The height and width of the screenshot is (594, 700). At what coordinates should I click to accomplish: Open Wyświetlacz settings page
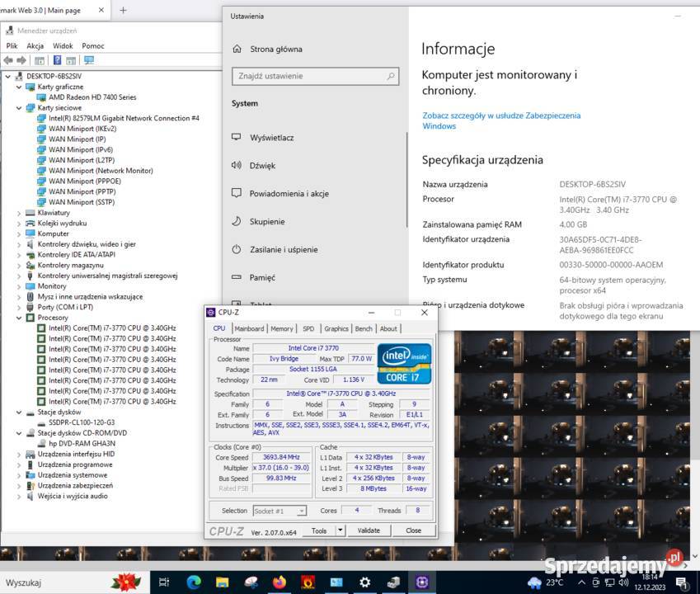(272, 138)
